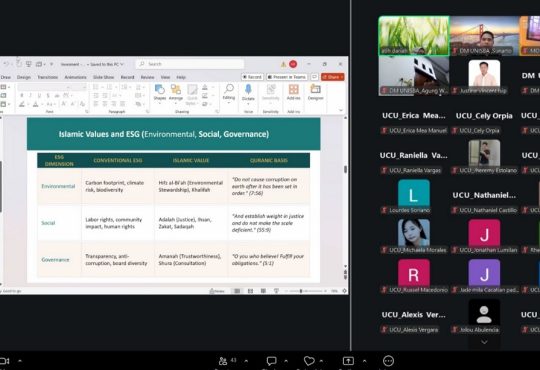Open the Draw tab
Viewport: 540px width, 370px height.
(6, 77)
